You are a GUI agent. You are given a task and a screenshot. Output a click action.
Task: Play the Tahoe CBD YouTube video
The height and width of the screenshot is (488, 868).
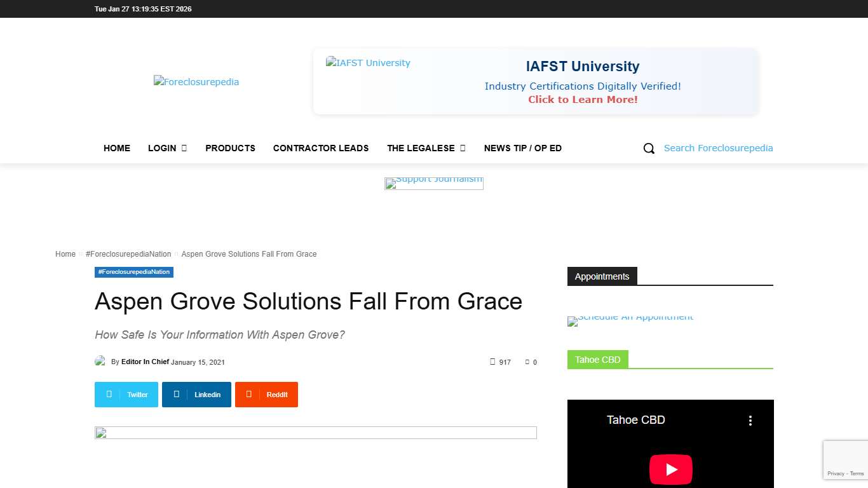pos(671,470)
